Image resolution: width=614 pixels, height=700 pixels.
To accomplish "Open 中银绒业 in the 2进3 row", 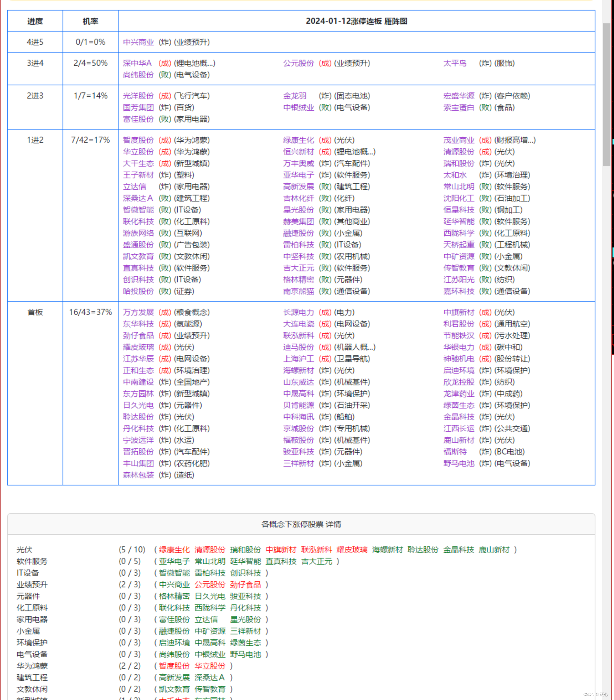I will click(299, 107).
